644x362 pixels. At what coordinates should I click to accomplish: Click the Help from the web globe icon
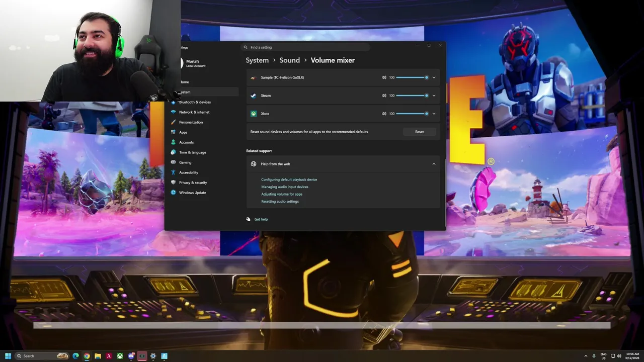coord(254,164)
